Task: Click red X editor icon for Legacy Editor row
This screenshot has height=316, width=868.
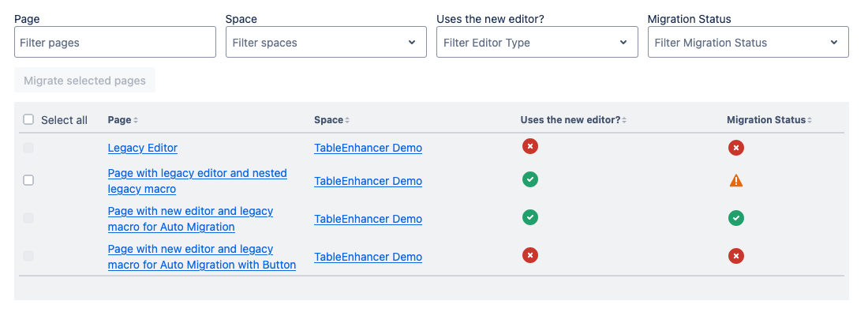Action: click(x=530, y=146)
